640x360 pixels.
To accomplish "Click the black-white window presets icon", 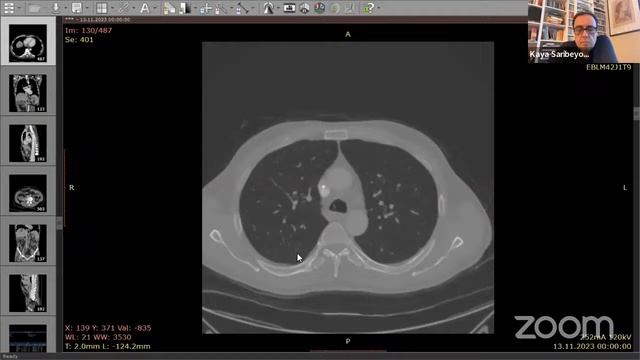I will tap(184, 8).
